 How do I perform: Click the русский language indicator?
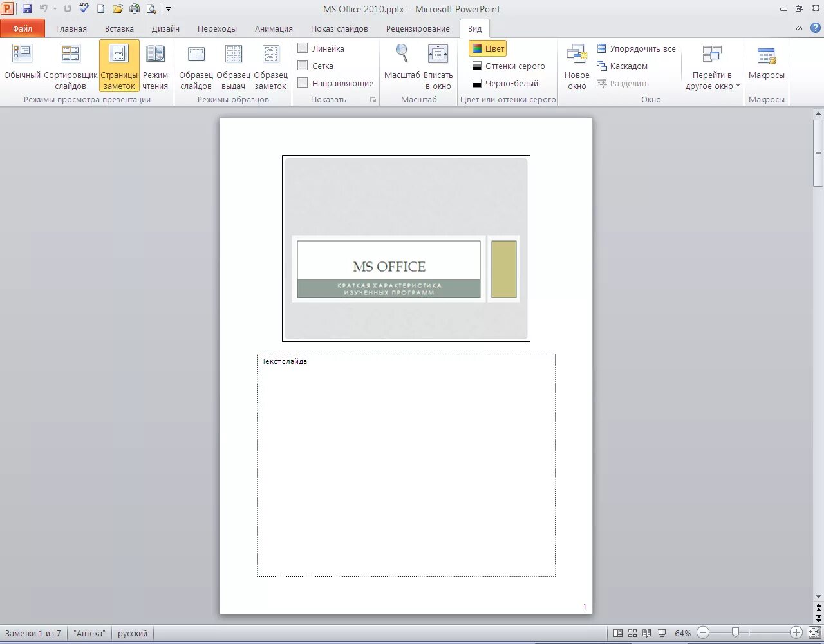(133, 634)
